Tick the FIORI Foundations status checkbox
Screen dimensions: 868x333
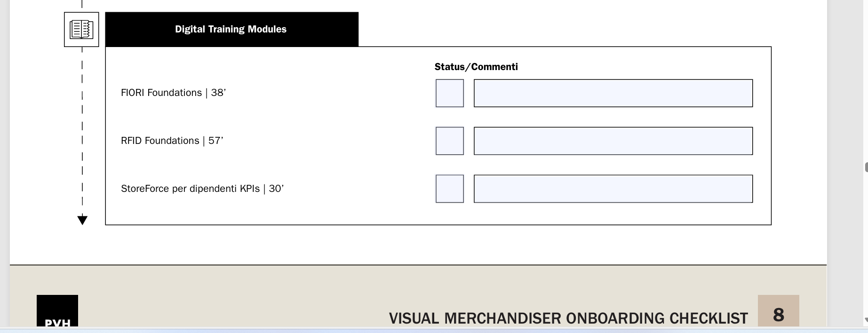pos(450,93)
